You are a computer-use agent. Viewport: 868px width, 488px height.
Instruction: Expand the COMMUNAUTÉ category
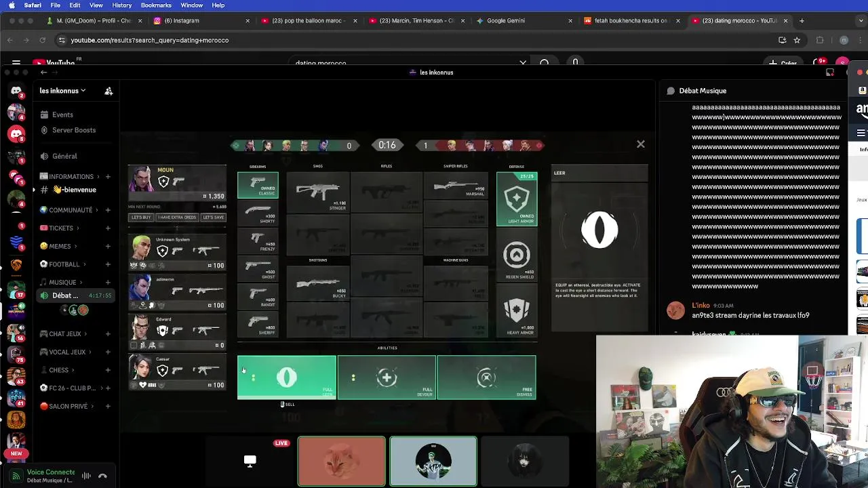coord(69,210)
